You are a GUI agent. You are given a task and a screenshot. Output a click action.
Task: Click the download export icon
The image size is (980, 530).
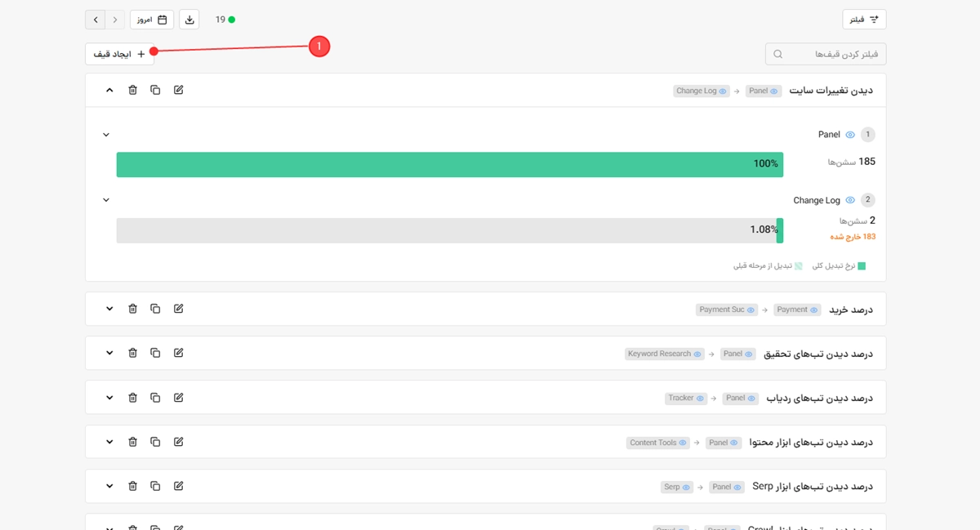(189, 20)
